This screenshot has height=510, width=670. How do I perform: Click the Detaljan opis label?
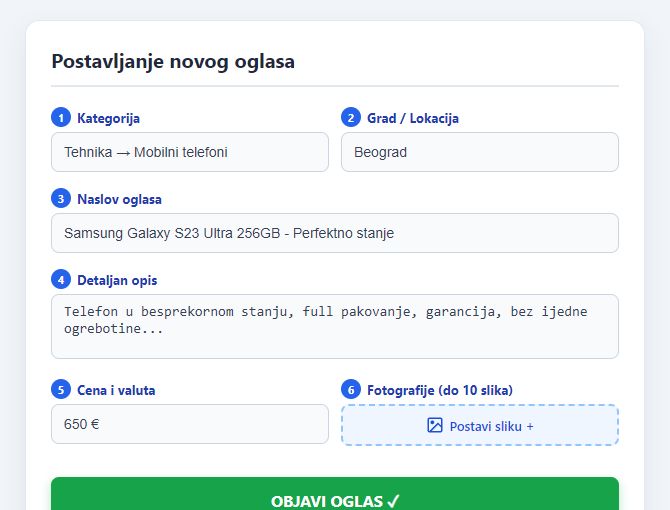117,281
